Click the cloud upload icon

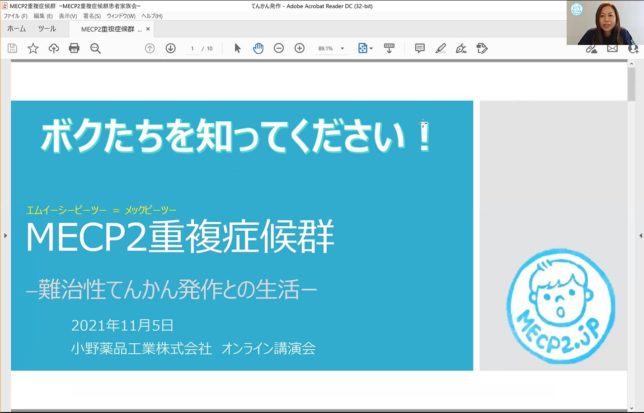54,48
